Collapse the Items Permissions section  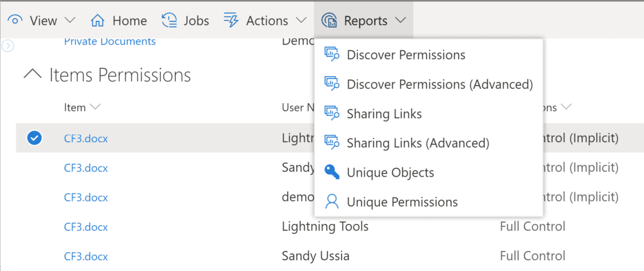click(31, 75)
